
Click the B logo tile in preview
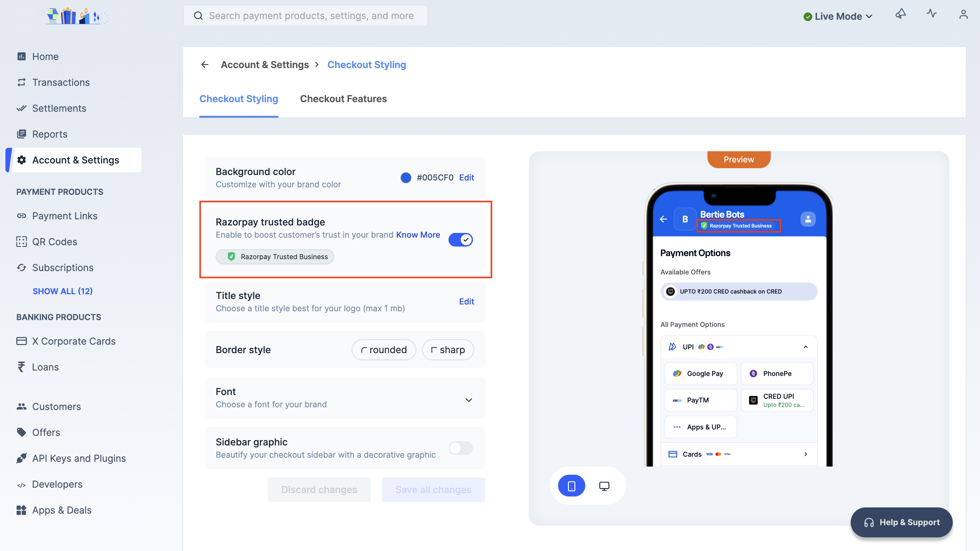coord(685,219)
